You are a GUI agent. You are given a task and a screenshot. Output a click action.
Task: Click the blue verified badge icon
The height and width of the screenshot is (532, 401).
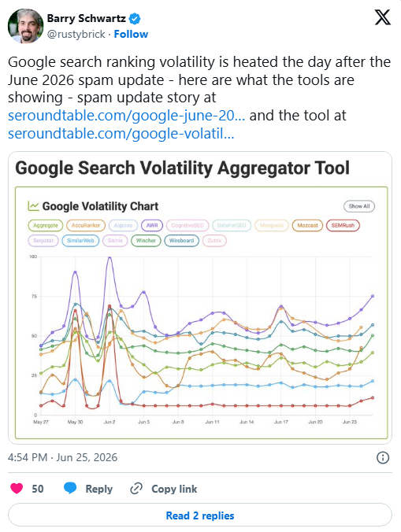coord(135,19)
